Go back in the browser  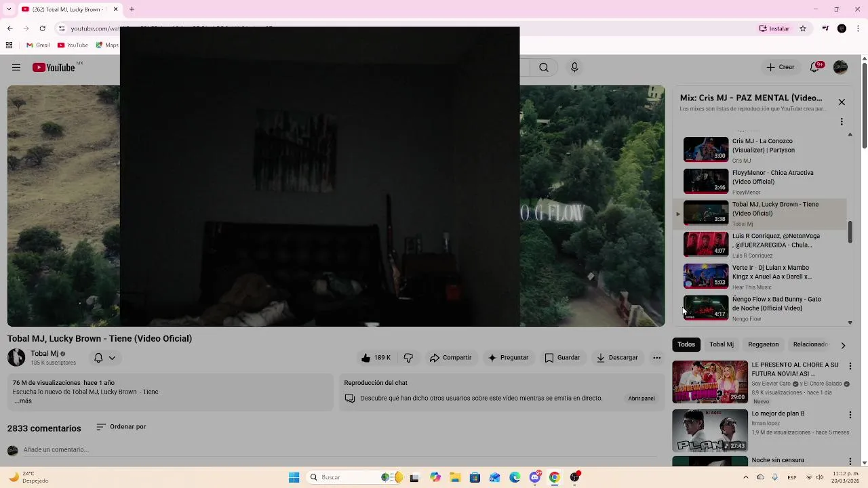pyautogui.click(x=9, y=28)
